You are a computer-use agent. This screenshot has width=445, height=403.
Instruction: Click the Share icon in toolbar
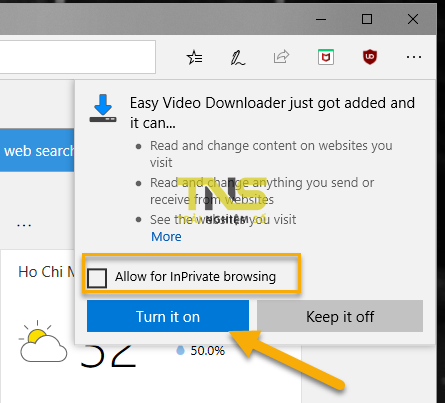(x=281, y=57)
